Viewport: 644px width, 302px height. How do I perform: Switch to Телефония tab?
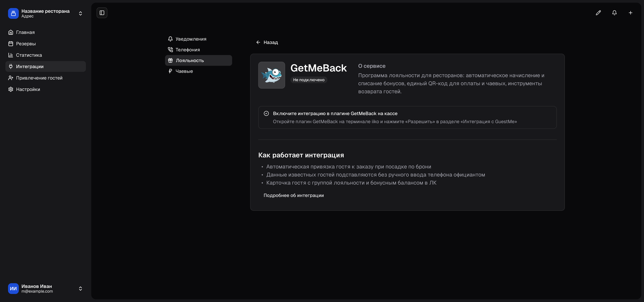tap(199, 50)
